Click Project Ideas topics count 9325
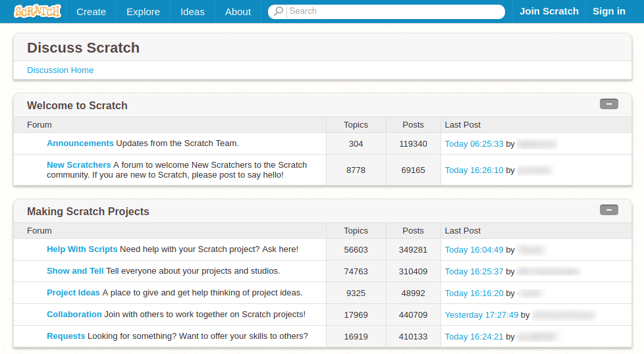The image size is (644, 354). pyautogui.click(x=356, y=293)
